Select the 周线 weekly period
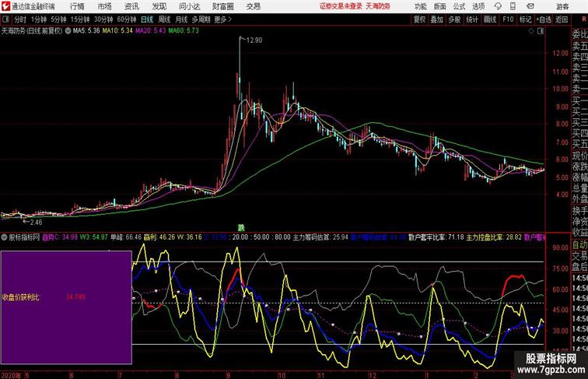The height and width of the screenshot is (379, 588). pyautogui.click(x=164, y=19)
